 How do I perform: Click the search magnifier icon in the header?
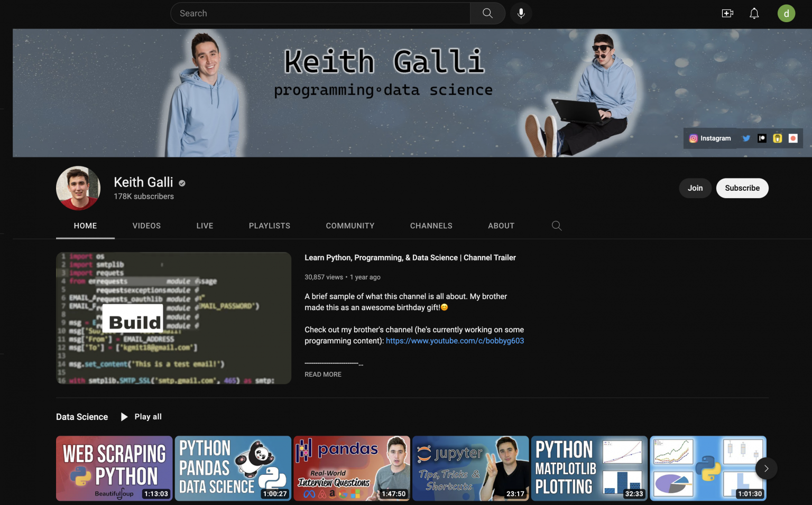click(486, 13)
